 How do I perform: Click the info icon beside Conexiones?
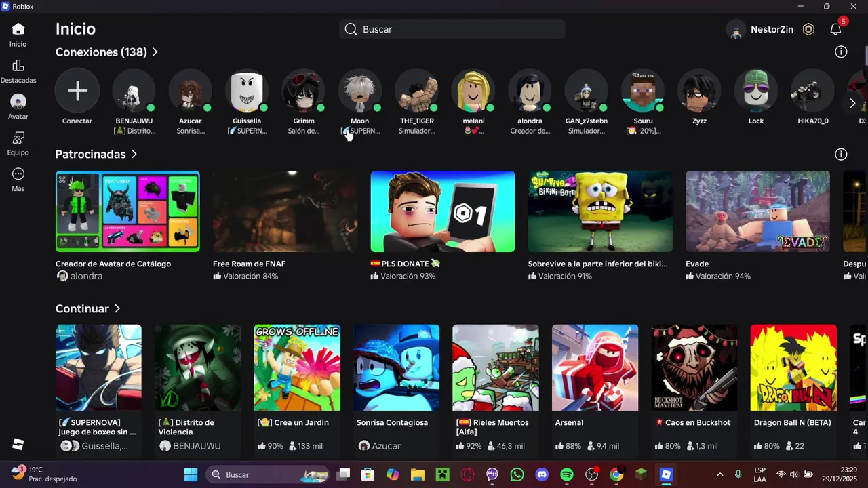click(x=841, y=52)
